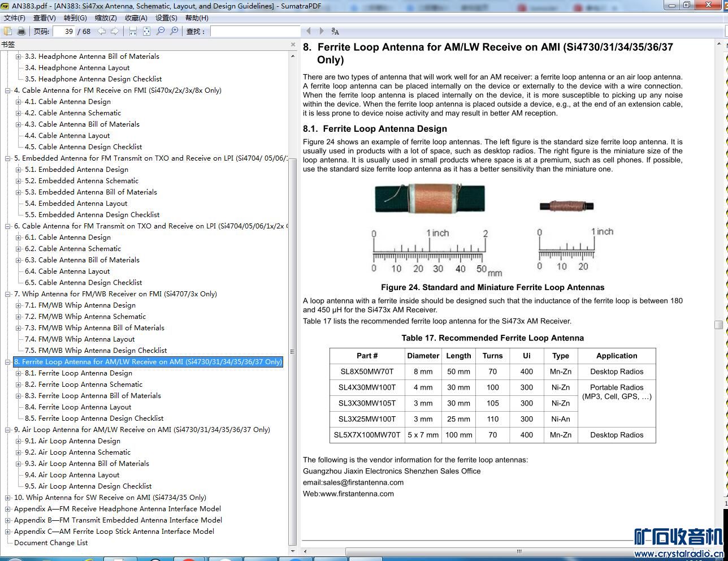This screenshot has height=561, width=728.
Task: Expand 8.1 Ferrite Loop Antenna Design node
Action: pos(19,373)
